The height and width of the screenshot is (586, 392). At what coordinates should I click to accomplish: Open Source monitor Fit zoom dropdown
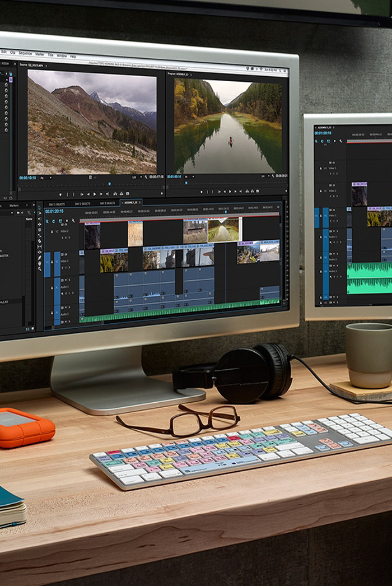coord(45,178)
